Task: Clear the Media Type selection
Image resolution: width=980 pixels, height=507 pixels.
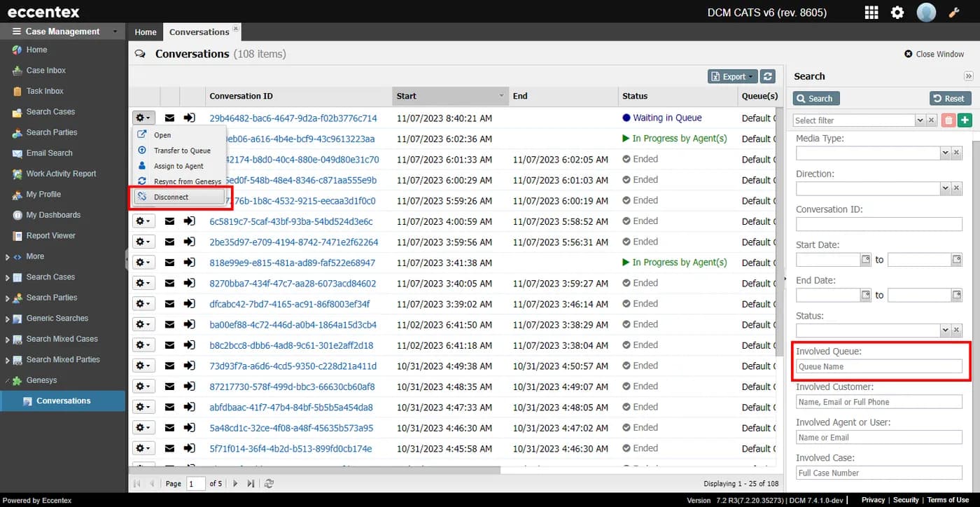Action: (956, 153)
